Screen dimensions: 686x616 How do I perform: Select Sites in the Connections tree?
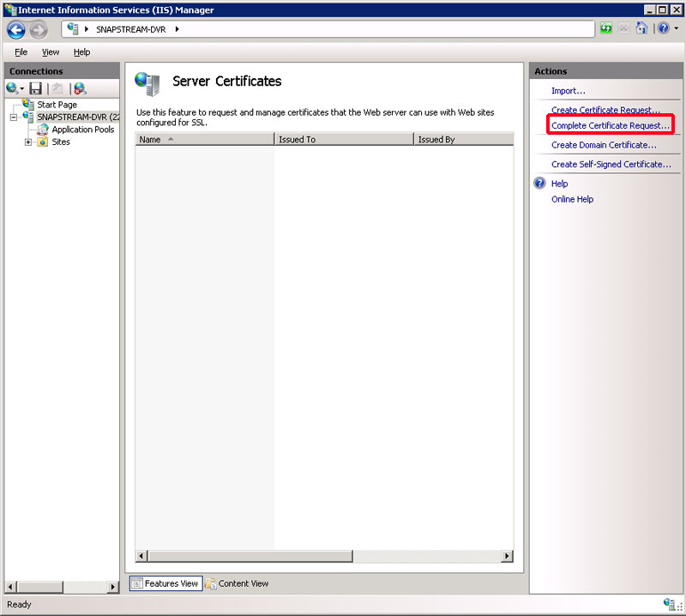61,142
